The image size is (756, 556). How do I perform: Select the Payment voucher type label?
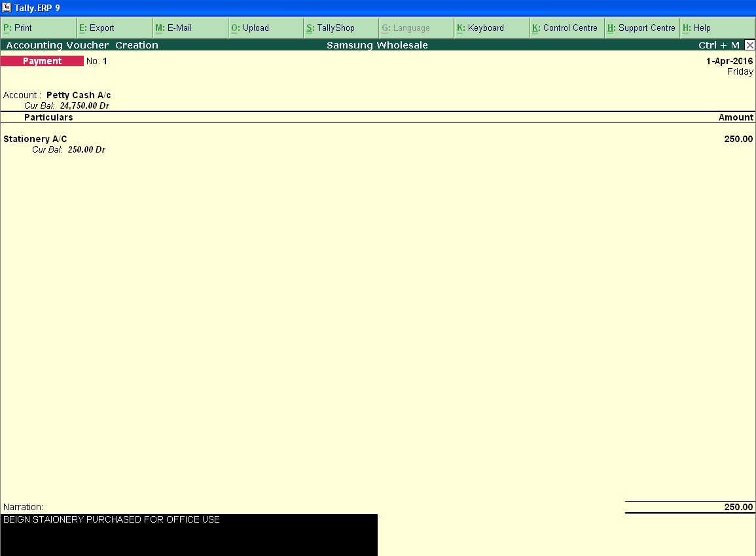(x=42, y=60)
